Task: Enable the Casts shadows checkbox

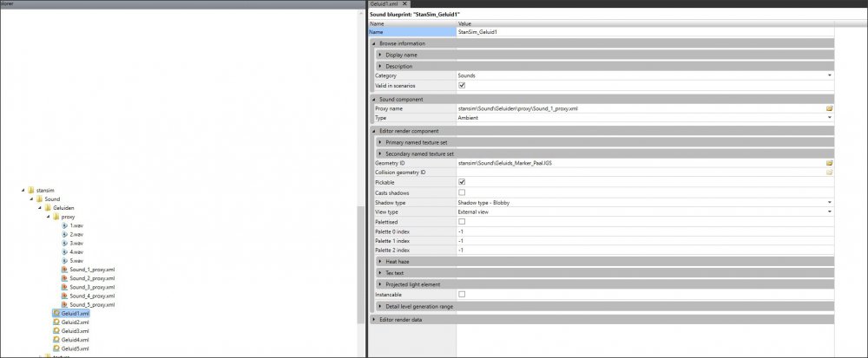Action: point(462,192)
